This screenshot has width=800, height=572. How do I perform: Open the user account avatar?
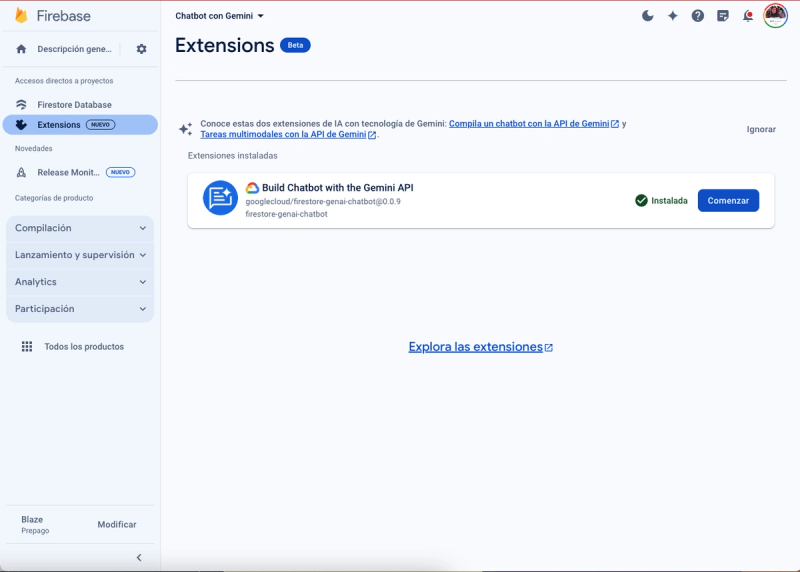[x=775, y=16]
